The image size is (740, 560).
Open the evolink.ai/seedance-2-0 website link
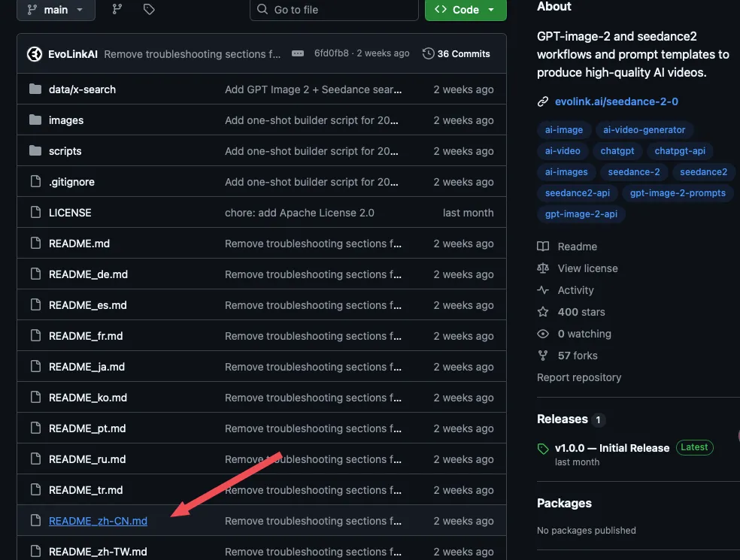point(617,101)
